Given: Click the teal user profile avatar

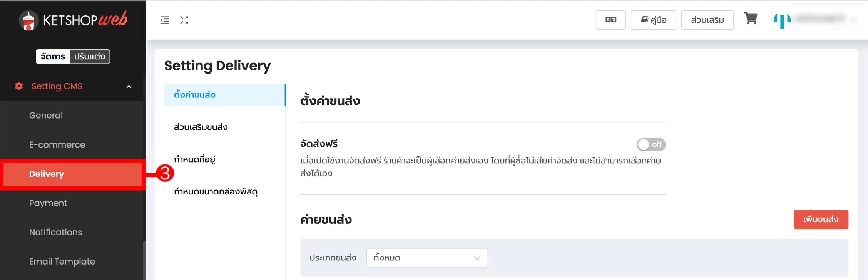Looking at the screenshot, I should point(782,20).
